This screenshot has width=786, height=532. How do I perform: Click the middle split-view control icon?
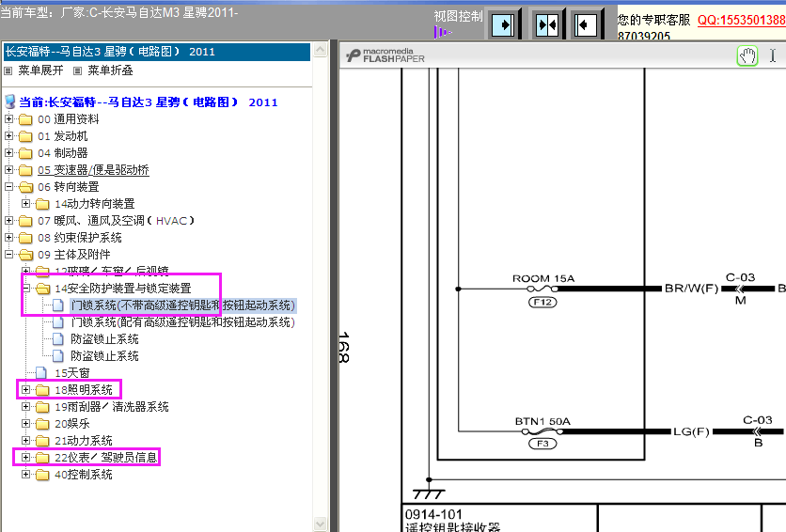coord(546,23)
